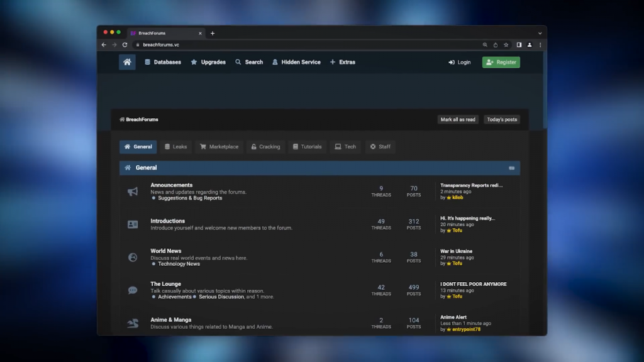Click the World News globe icon

coord(133,257)
